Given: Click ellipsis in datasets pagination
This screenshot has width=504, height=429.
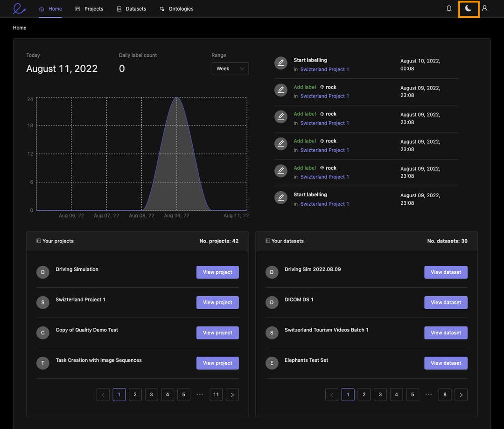Looking at the screenshot, I should point(429,394).
